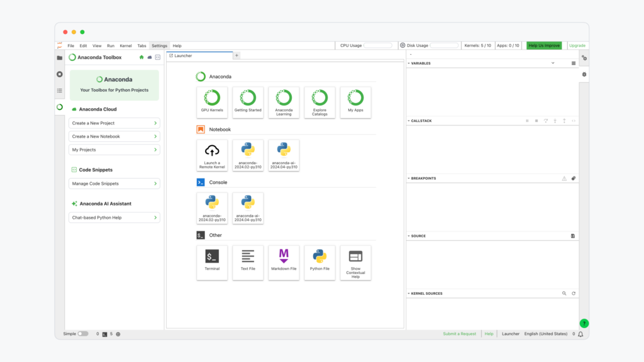Click the cloud icon in Toolbox header
Viewport: 644px width, 362px height.
point(150,57)
